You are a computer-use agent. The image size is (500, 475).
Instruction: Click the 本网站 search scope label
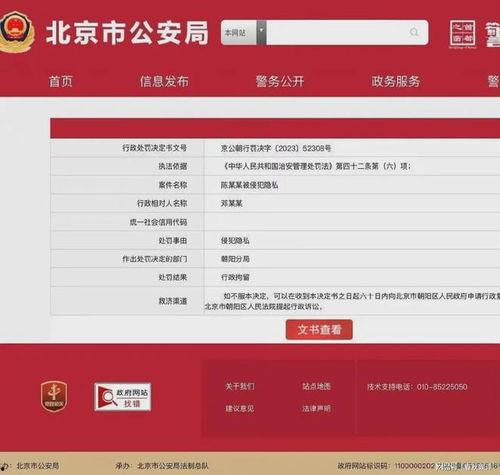[x=235, y=32]
